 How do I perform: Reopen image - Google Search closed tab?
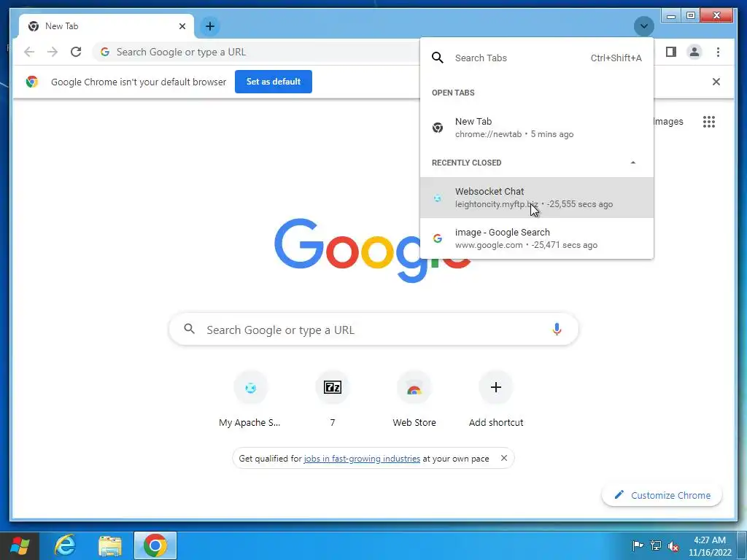(536, 238)
